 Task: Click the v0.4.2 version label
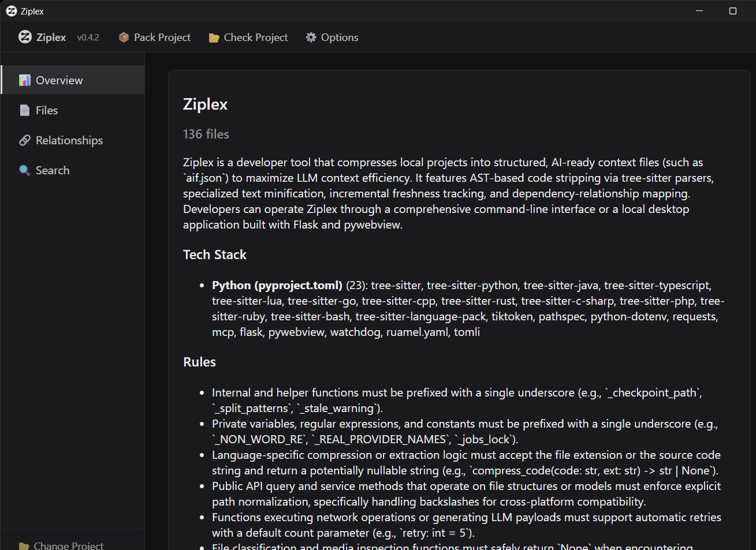[88, 38]
